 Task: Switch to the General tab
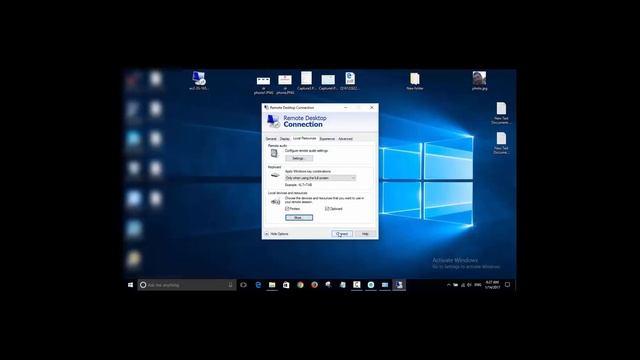[x=271, y=139]
